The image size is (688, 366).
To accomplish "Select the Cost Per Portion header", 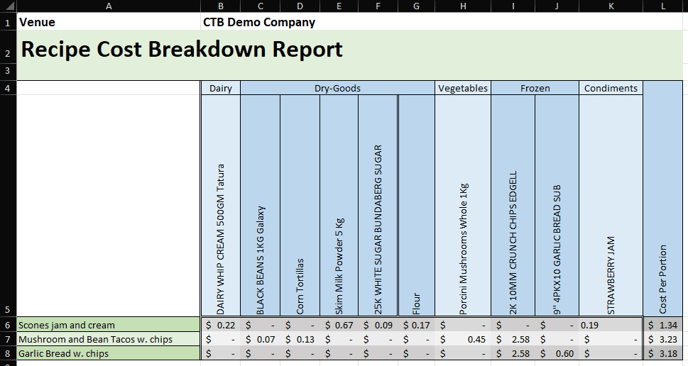I will click(x=663, y=198).
